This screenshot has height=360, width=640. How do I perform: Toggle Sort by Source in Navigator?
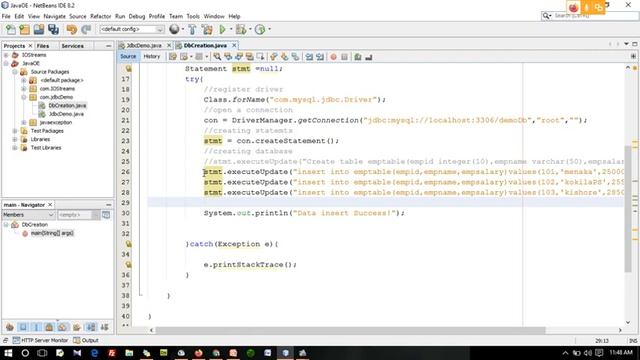(104, 327)
